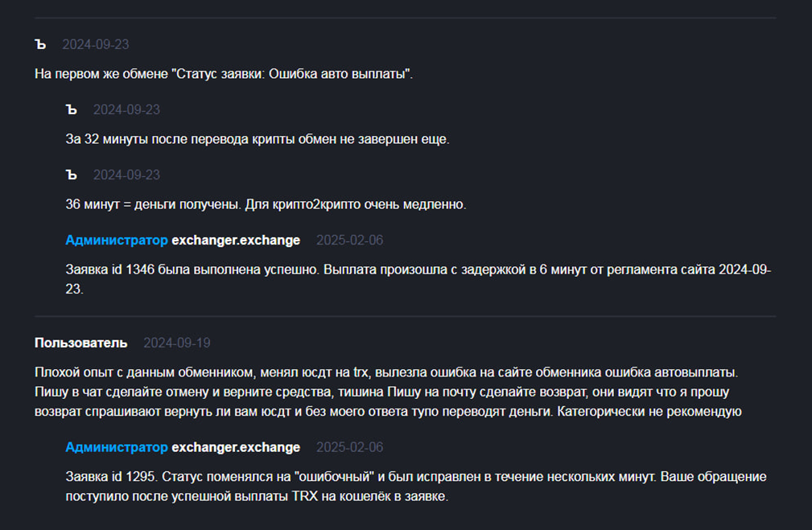Click the second 'Администратор' link
Screen dimensions: 812x530
click(x=117, y=447)
